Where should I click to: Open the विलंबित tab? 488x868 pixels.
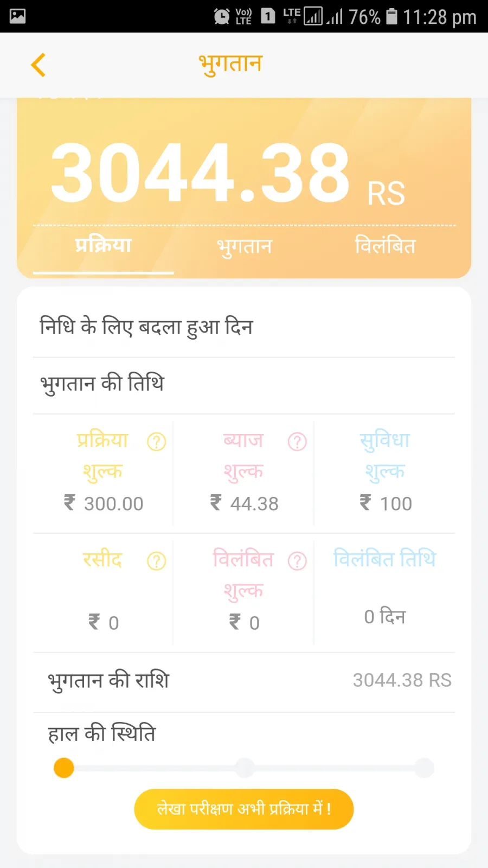[385, 247]
